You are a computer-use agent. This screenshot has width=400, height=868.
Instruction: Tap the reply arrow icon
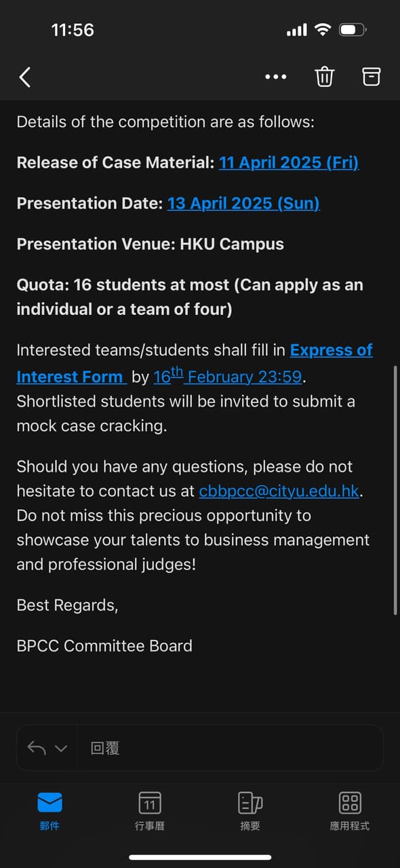pos(37,748)
